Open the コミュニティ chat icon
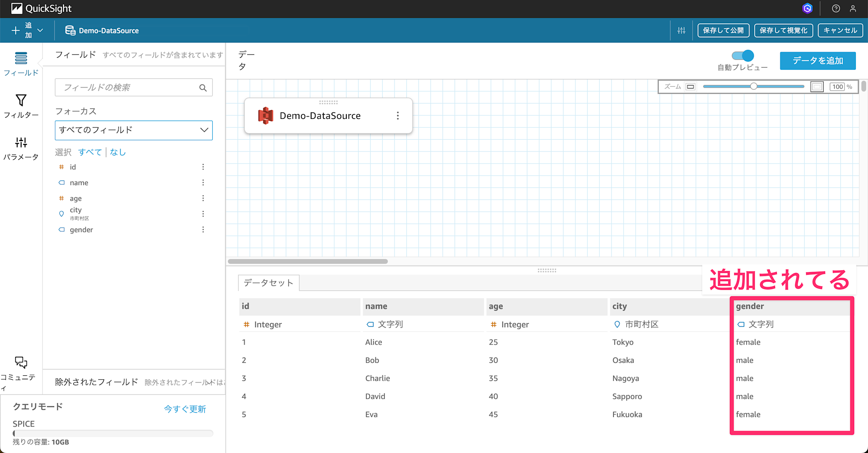Viewport: 868px width, 453px height. 21,362
